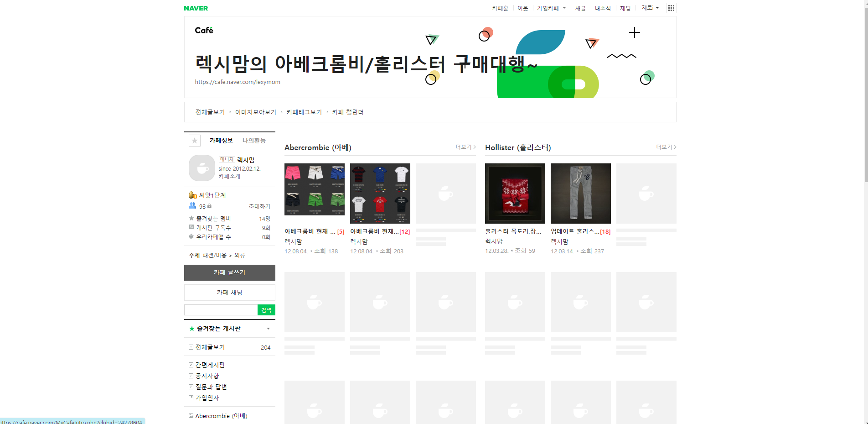The width and height of the screenshot is (868, 424).
Task: Open post 업데이트 홀리스...[18]
Action: coord(581,232)
